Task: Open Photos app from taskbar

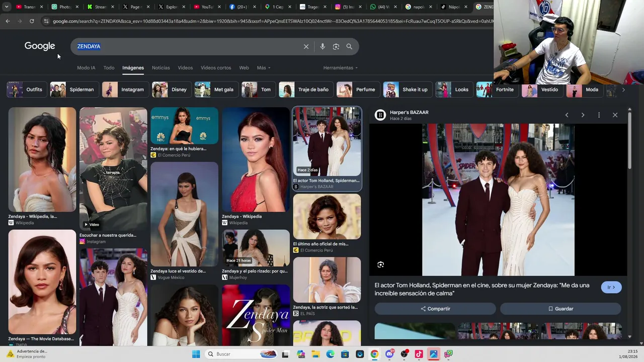Action: click(x=433, y=354)
